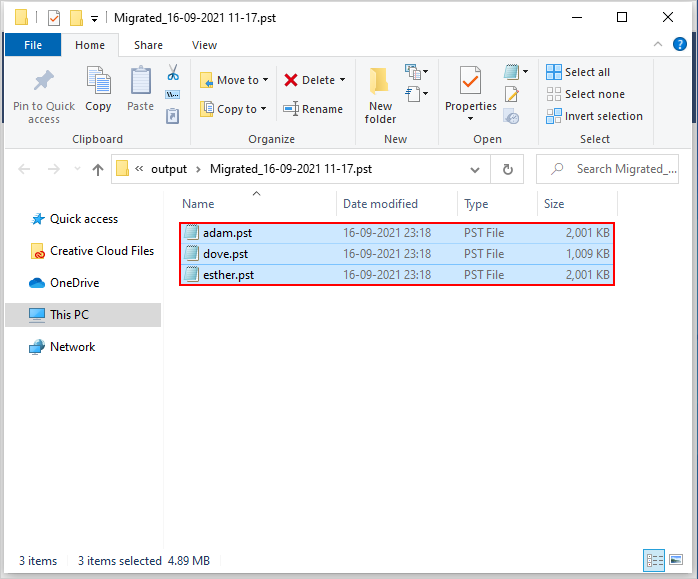Select the dove.pst file

pyautogui.click(x=397, y=254)
